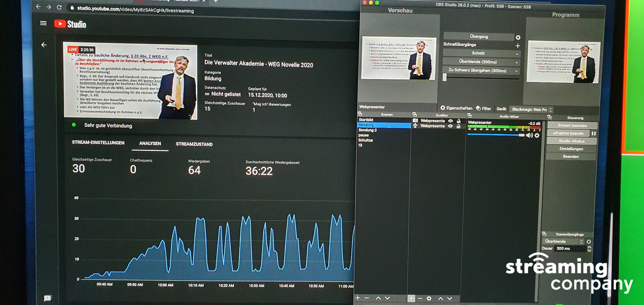Open the STREAMZUSTAND tab

[194, 144]
